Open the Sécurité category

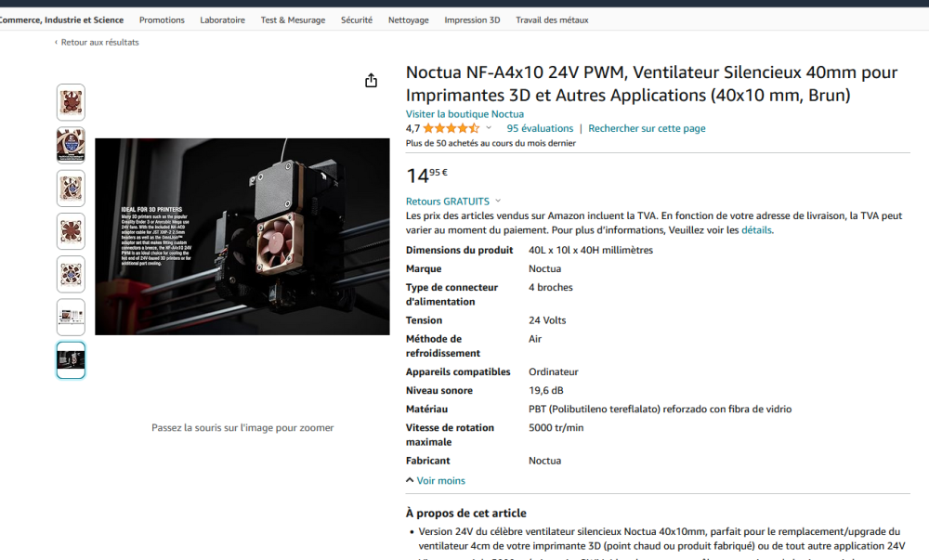[x=357, y=20]
